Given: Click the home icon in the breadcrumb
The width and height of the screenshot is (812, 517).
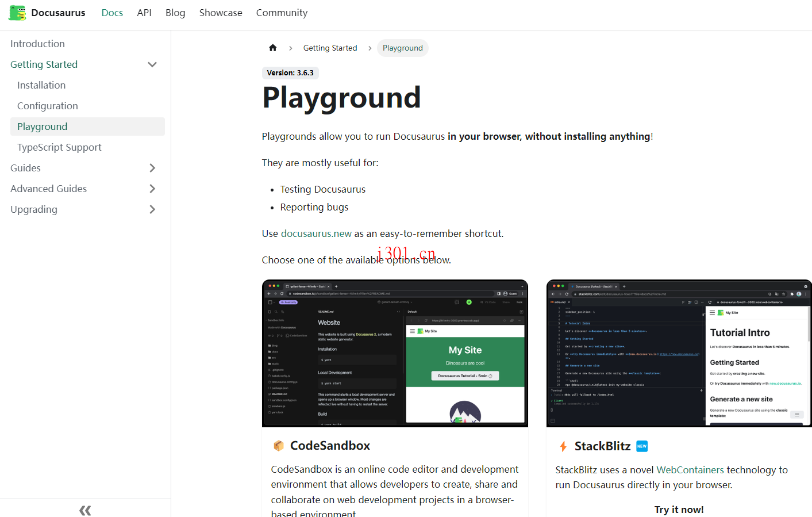Looking at the screenshot, I should click(x=272, y=48).
